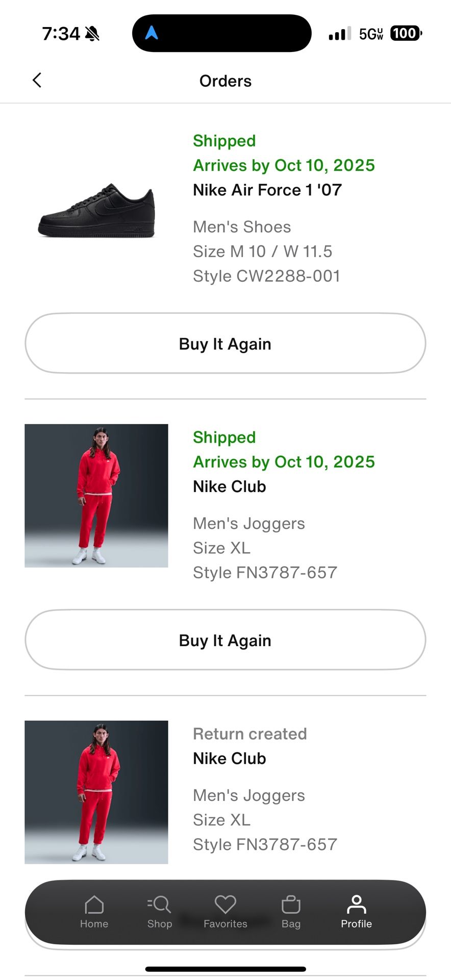This screenshot has height=980, width=451.
Task: Tap the 7:34 clock in the status bar
Action: point(61,34)
